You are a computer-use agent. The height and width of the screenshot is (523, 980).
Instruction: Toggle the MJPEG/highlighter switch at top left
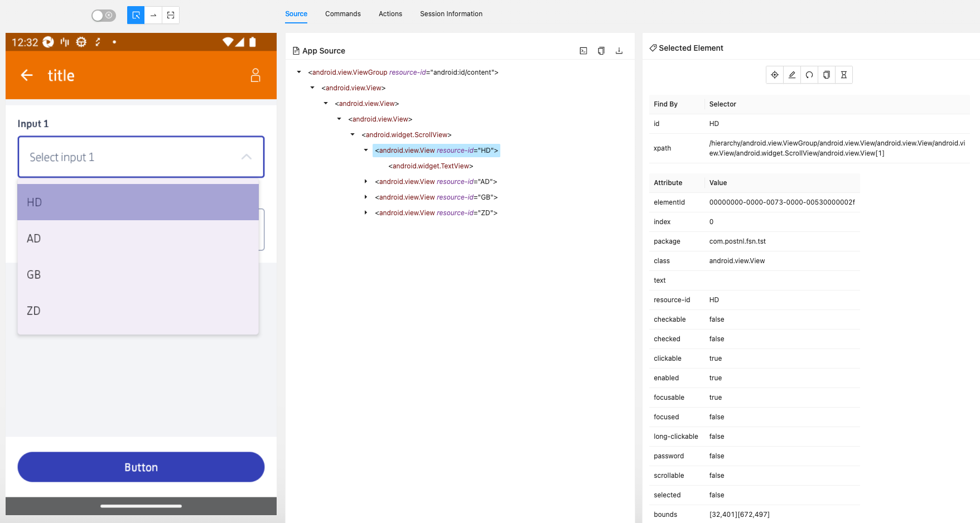(x=104, y=15)
